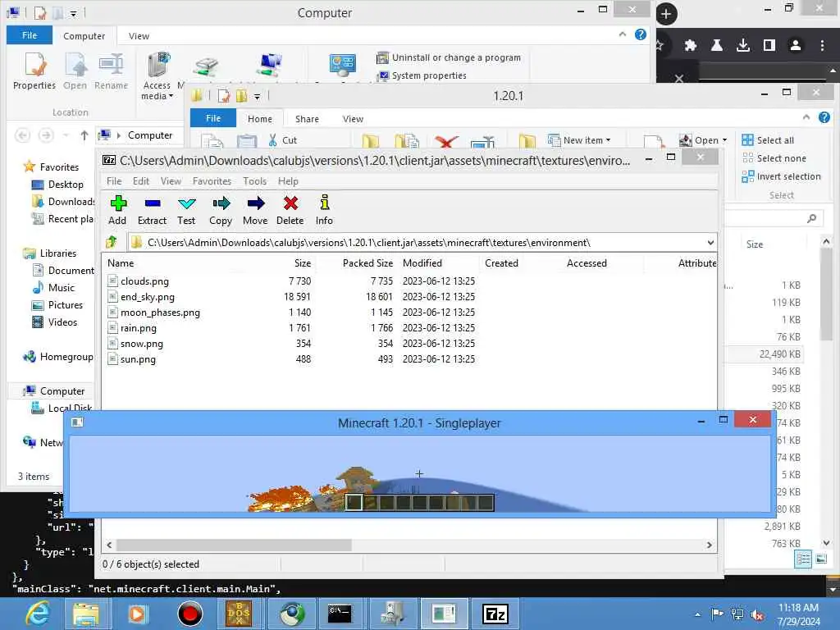Click Cut in the 1.20.1 ribbon

(282, 139)
